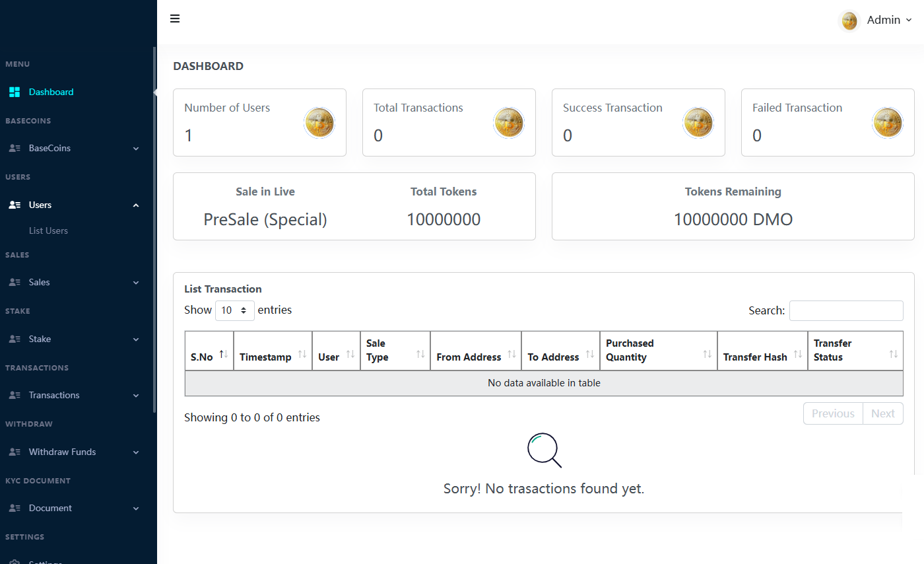Image resolution: width=924 pixels, height=564 pixels.
Task: Click the coin icon in Failed Transaction card
Action: [888, 123]
